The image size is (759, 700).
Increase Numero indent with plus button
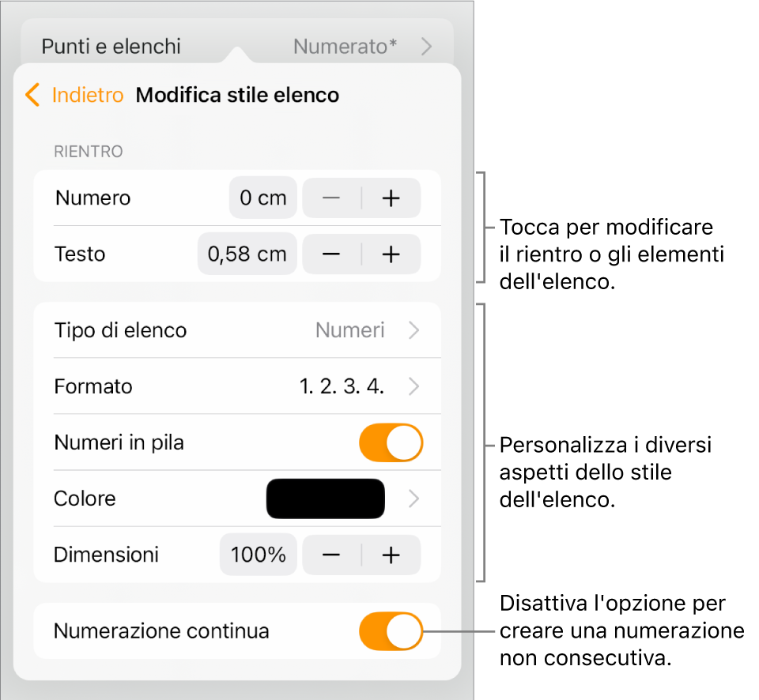click(x=391, y=198)
